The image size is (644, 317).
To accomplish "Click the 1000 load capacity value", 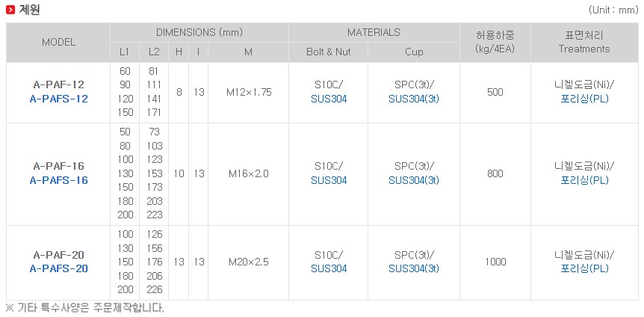I will (495, 262).
